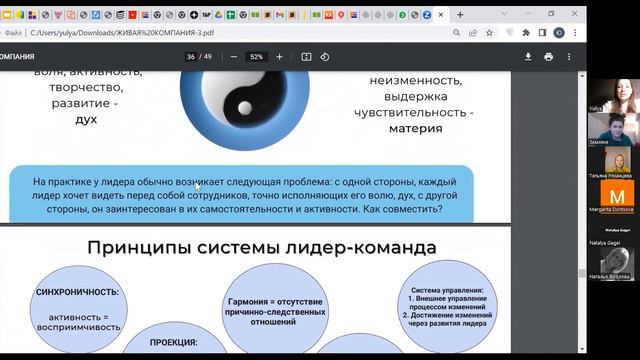This screenshot has height=360, width=640.
Task: Click 'Как совместить?' question text
Action: pos(402,209)
